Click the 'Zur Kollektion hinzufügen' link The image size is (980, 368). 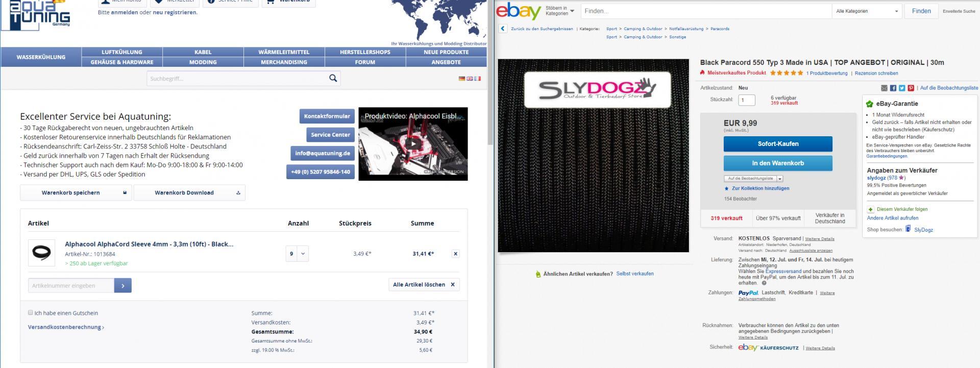(x=761, y=188)
